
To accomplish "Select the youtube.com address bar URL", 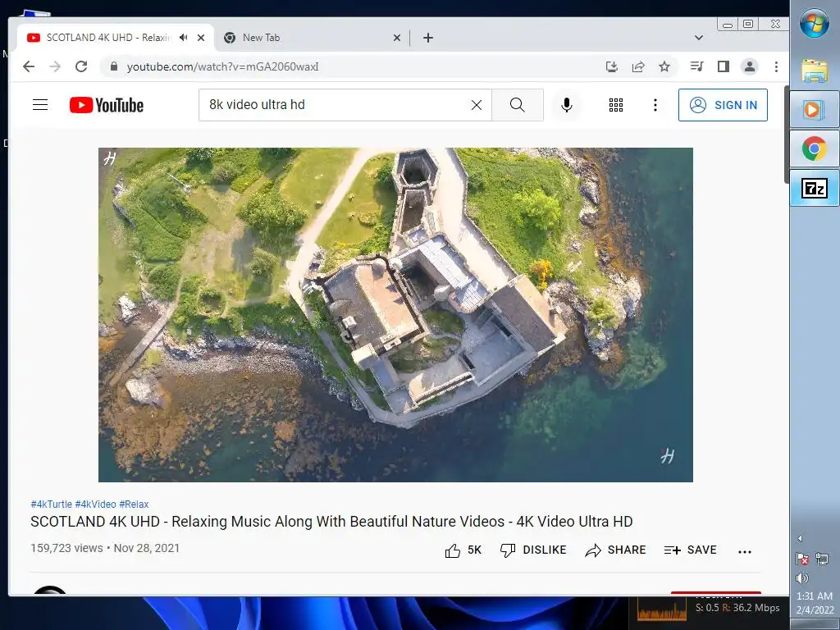I will [x=222, y=66].
